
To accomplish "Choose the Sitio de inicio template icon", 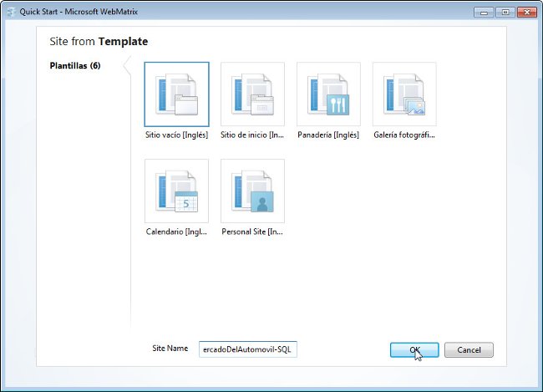I will (x=252, y=94).
